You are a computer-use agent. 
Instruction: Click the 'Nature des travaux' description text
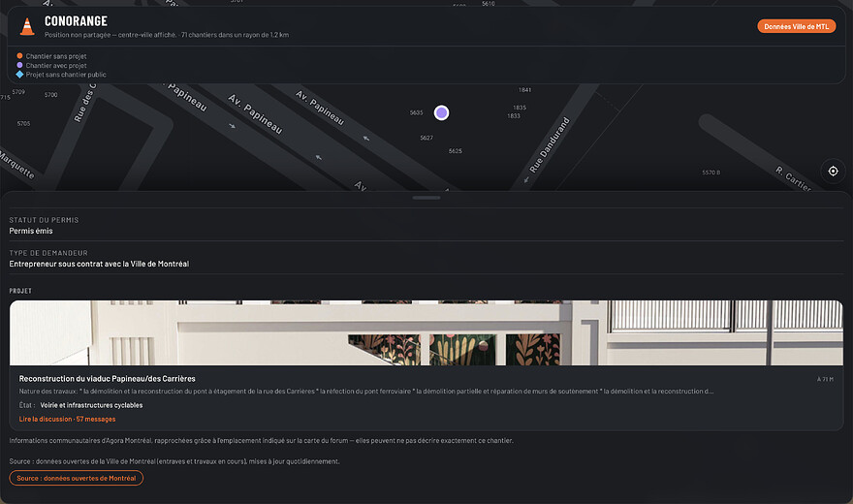point(366,391)
